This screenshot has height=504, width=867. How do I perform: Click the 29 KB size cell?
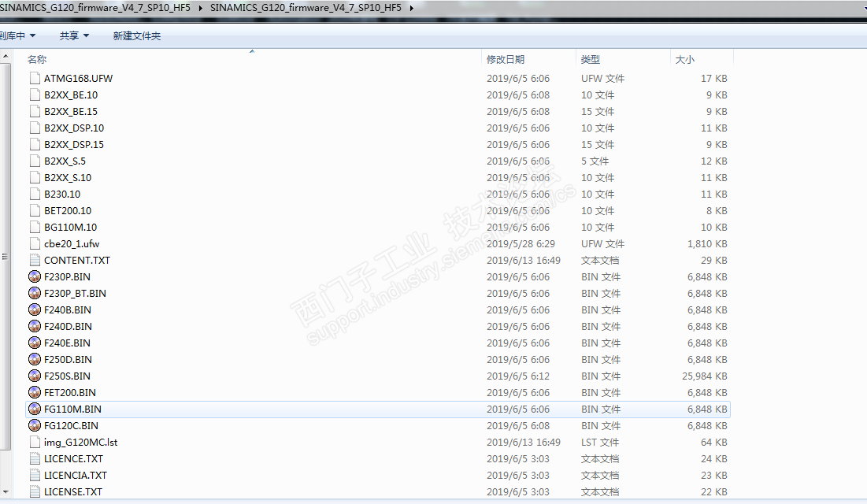(713, 260)
